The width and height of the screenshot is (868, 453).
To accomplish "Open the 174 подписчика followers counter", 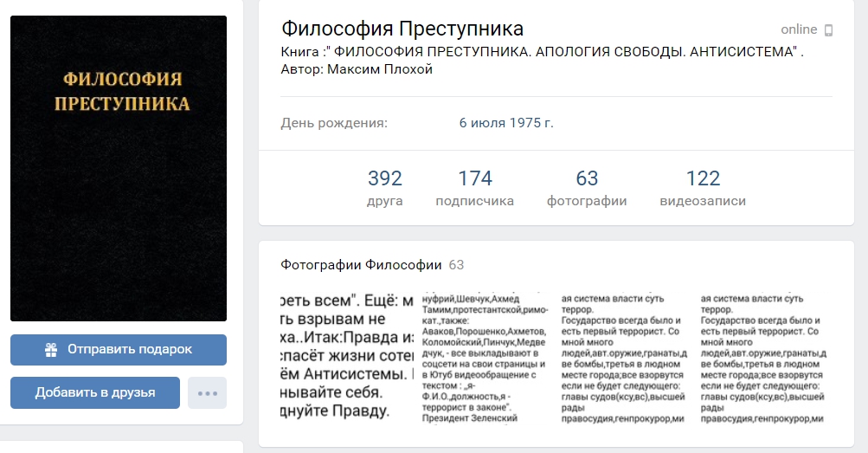I will coord(474,188).
